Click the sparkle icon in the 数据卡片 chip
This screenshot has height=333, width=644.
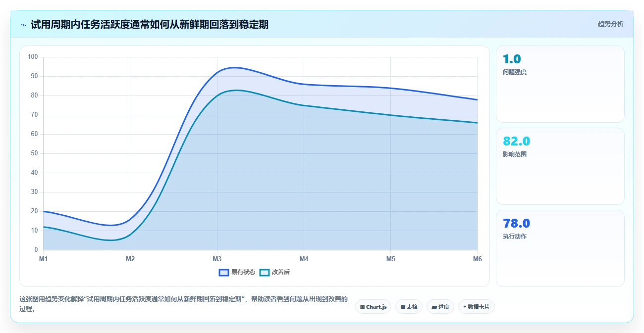(465, 307)
